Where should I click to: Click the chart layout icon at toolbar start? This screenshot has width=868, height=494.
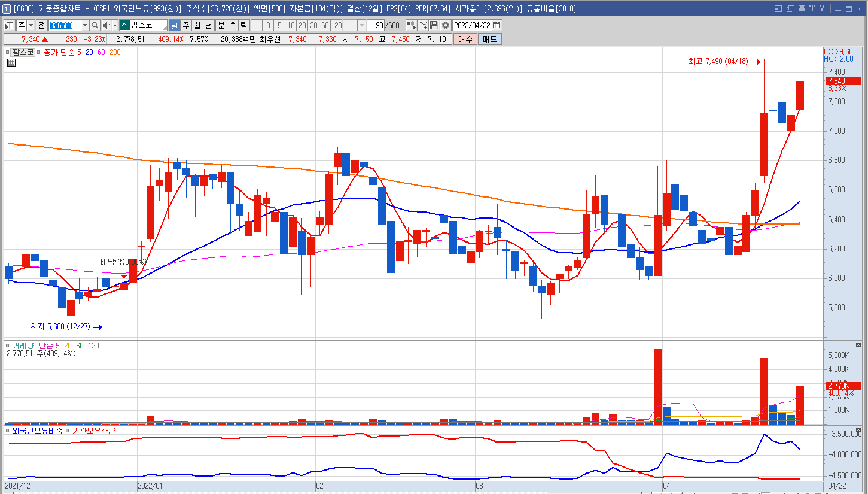click(10, 25)
